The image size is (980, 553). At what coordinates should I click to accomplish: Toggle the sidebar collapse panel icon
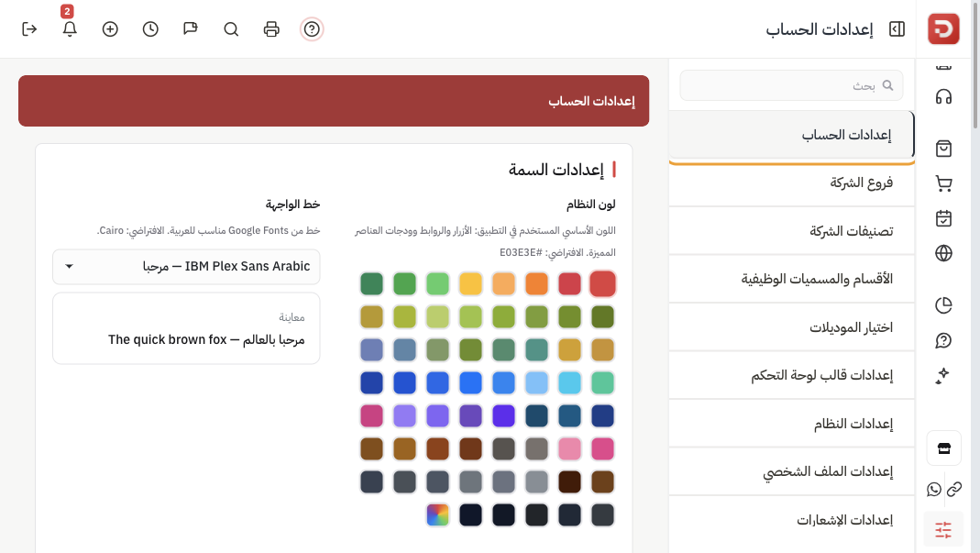tap(897, 29)
